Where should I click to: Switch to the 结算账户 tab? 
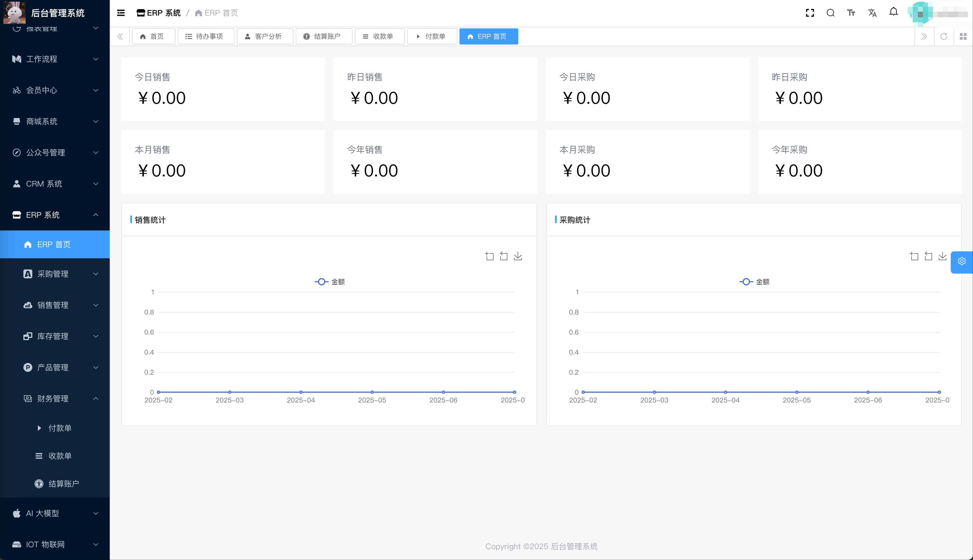323,36
